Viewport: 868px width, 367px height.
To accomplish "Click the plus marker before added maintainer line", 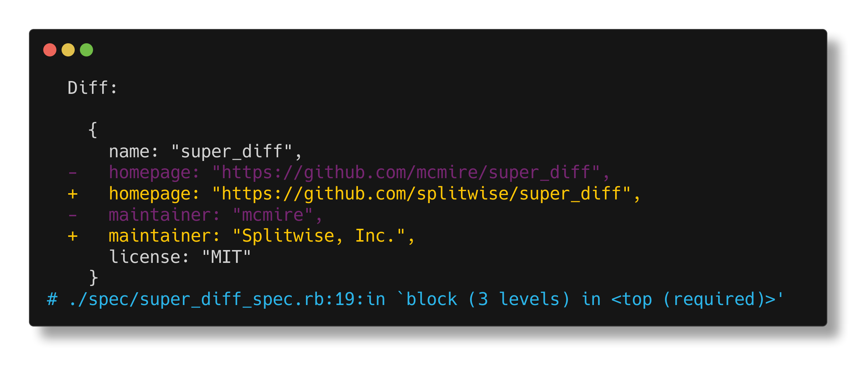I will [73, 236].
